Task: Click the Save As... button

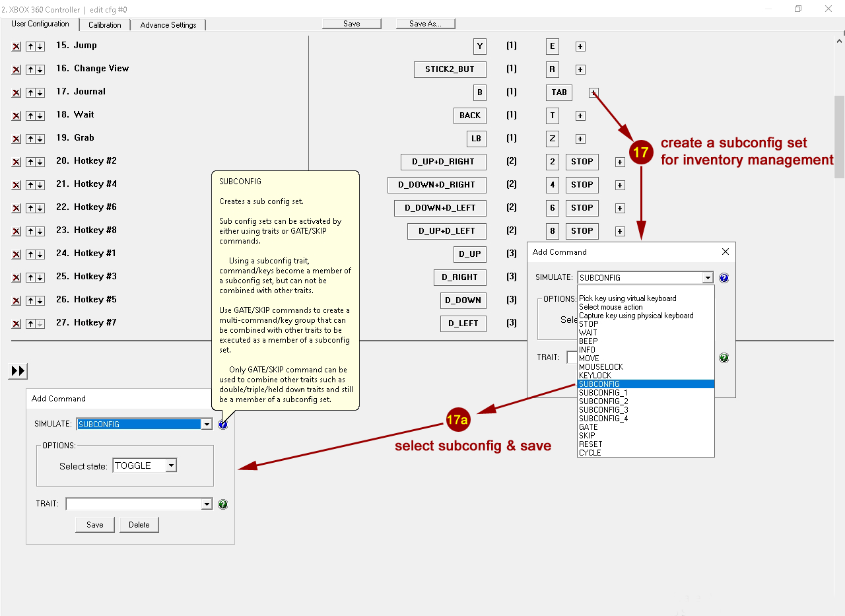Action: pyautogui.click(x=425, y=24)
